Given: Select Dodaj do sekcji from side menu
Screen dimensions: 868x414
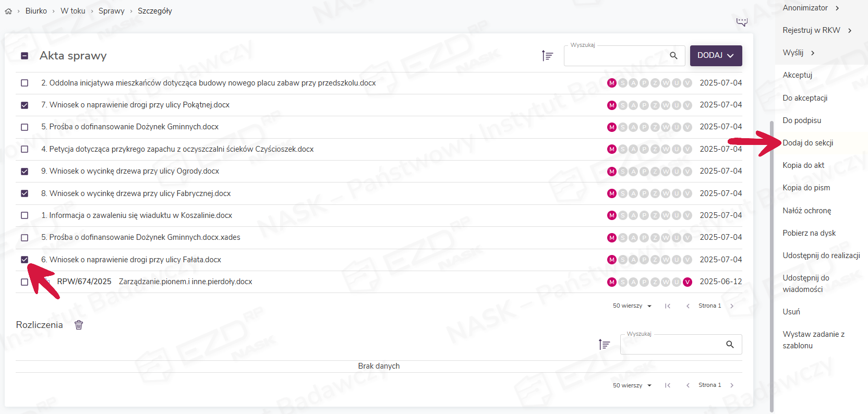Looking at the screenshot, I should click(807, 143).
